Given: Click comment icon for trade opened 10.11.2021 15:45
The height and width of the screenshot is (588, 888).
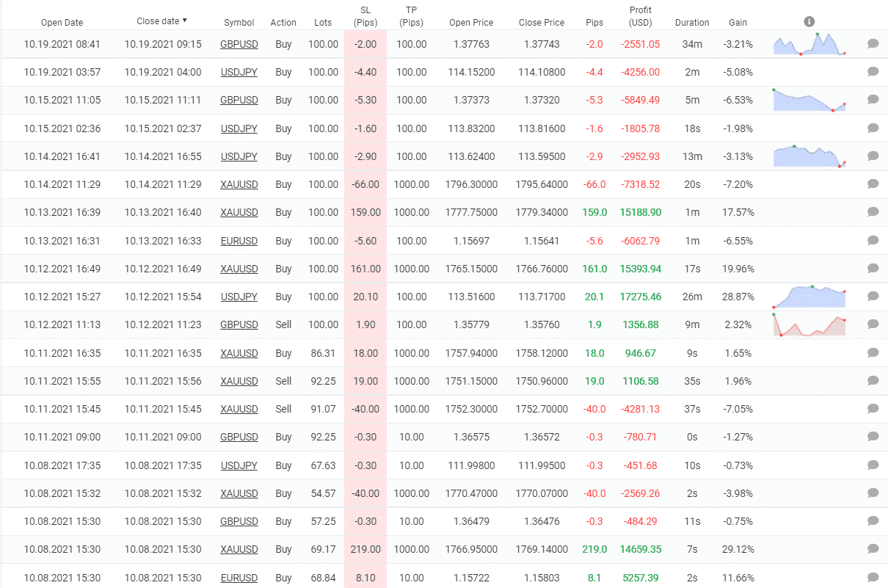Looking at the screenshot, I should (873, 409).
